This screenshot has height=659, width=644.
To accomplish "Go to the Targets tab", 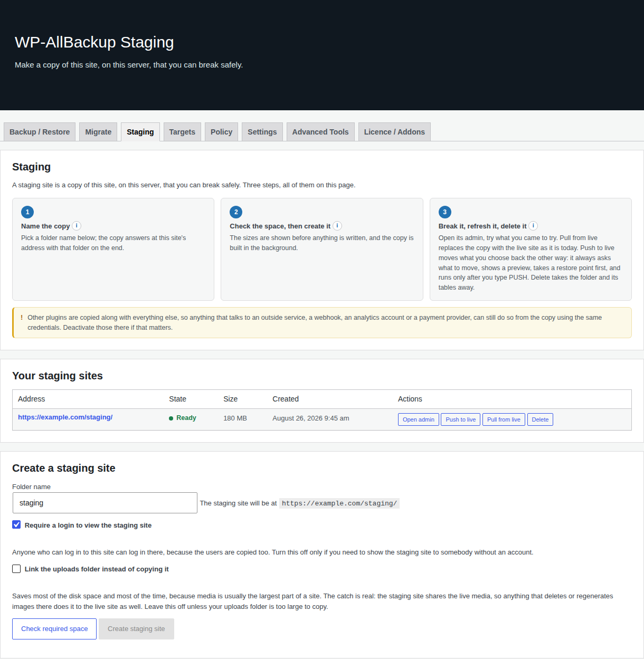I will click(x=182, y=132).
